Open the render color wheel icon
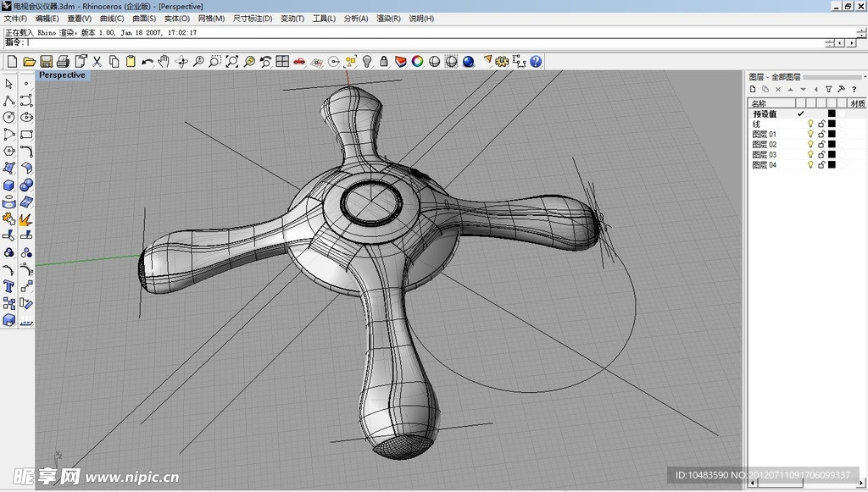This screenshot has width=868, height=492. (417, 62)
